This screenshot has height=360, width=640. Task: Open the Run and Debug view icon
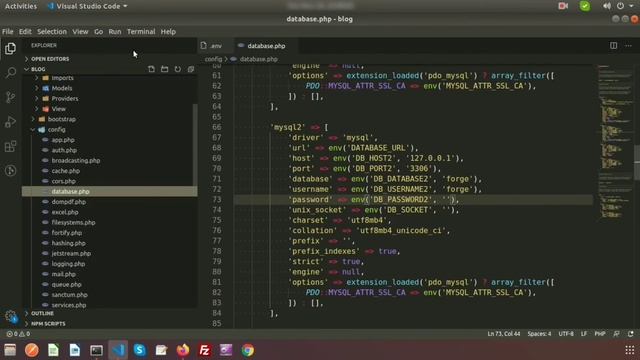coord(10,122)
